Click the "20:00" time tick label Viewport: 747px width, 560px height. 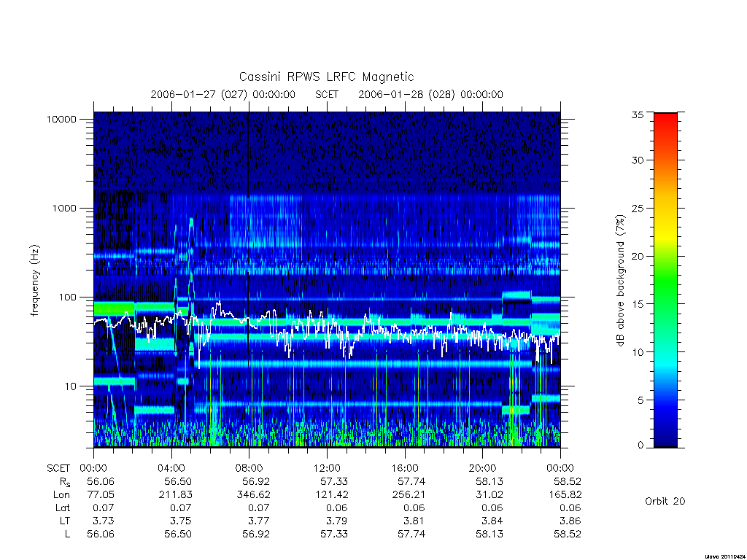483,469
